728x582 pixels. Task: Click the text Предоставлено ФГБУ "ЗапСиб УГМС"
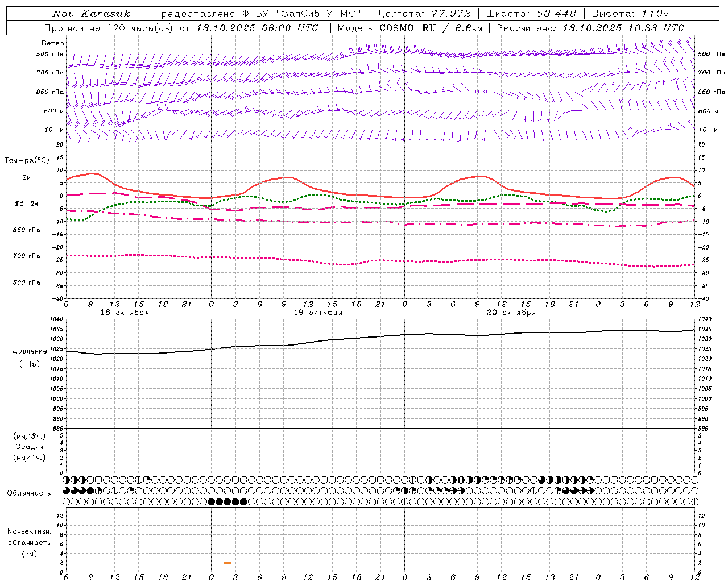click(x=257, y=14)
